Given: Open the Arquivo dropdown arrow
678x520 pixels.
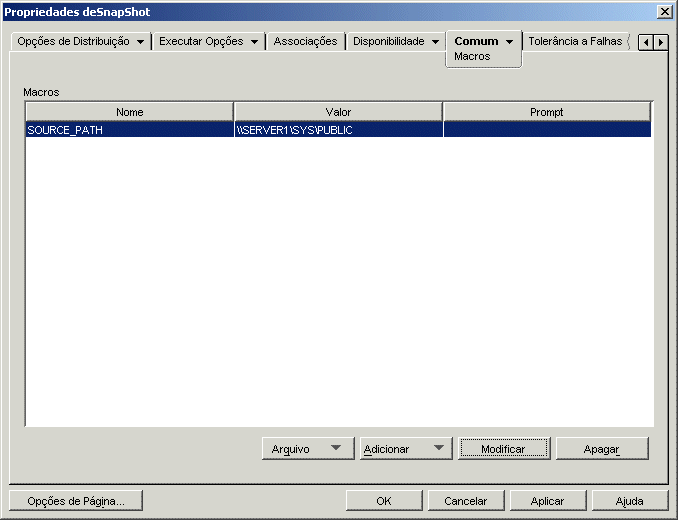Looking at the screenshot, I should pos(336,448).
